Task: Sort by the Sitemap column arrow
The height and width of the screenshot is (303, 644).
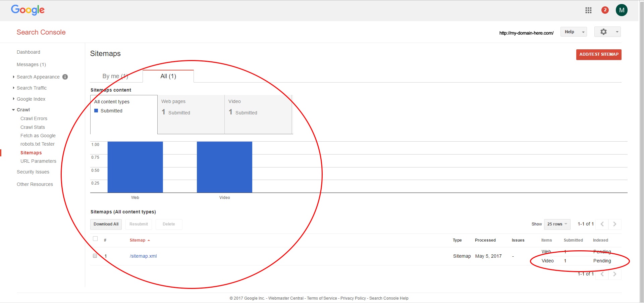Action: click(149, 240)
